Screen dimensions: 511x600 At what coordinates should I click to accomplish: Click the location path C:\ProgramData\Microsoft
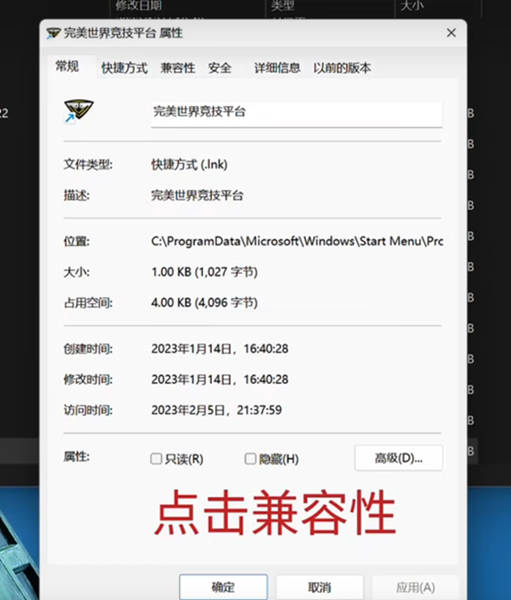pos(297,241)
